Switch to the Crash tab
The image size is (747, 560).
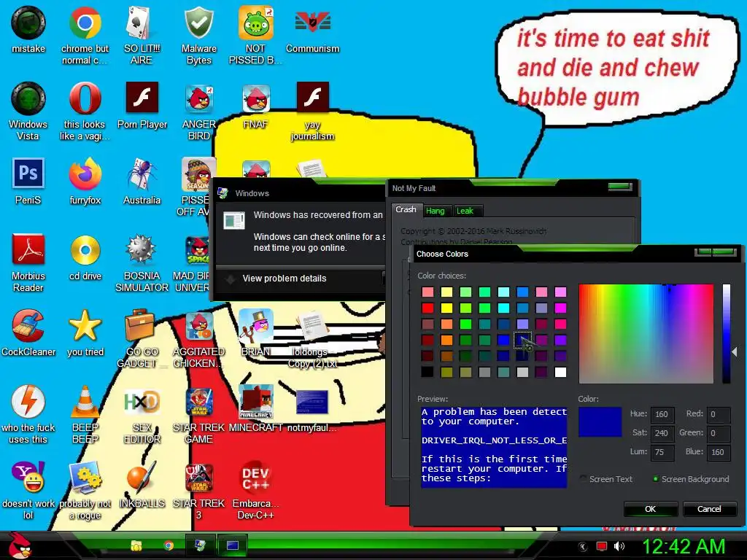point(406,210)
